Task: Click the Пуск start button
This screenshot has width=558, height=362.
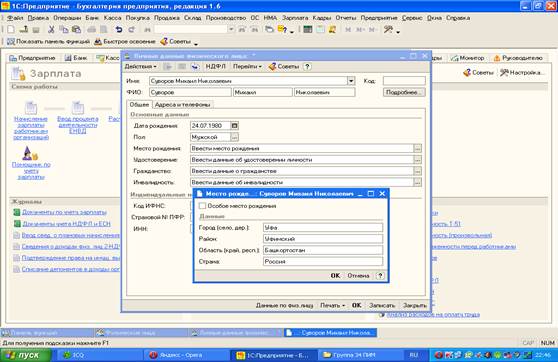Action: tap(26, 355)
